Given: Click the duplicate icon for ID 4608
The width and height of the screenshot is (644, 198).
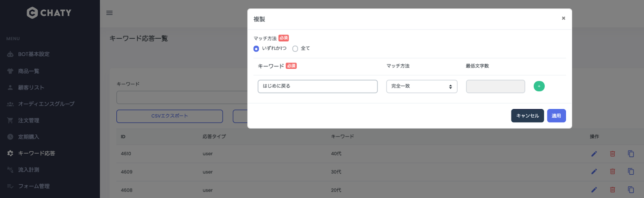Looking at the screenshot, I should click(631, 190).
